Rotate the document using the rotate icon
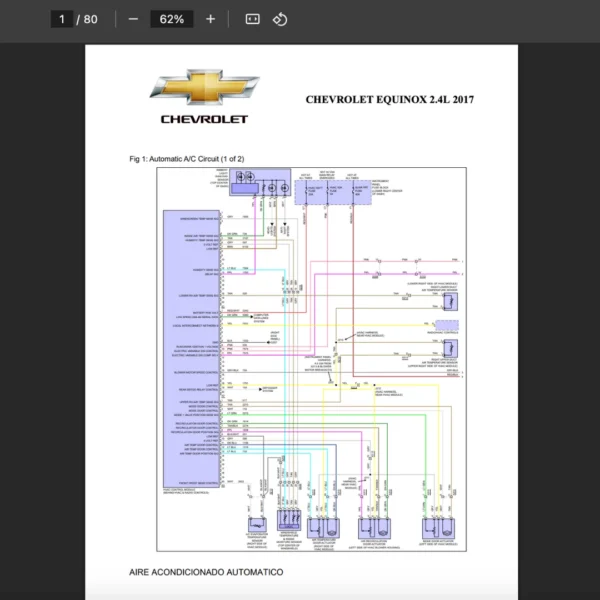This screenshot has height=600, width=600. click(280, 19)
